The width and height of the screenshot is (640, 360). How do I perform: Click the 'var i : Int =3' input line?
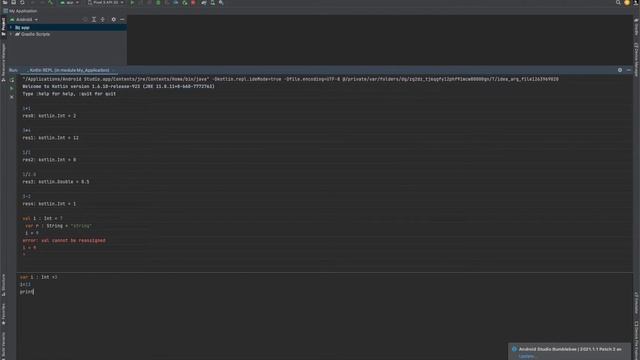click(x=39, y=277)
